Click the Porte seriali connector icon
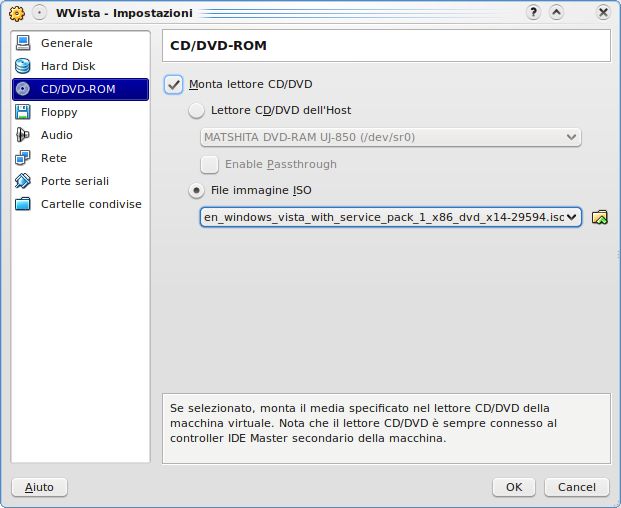The width and height of the screenshot is (621, 508). coord(23,181)
